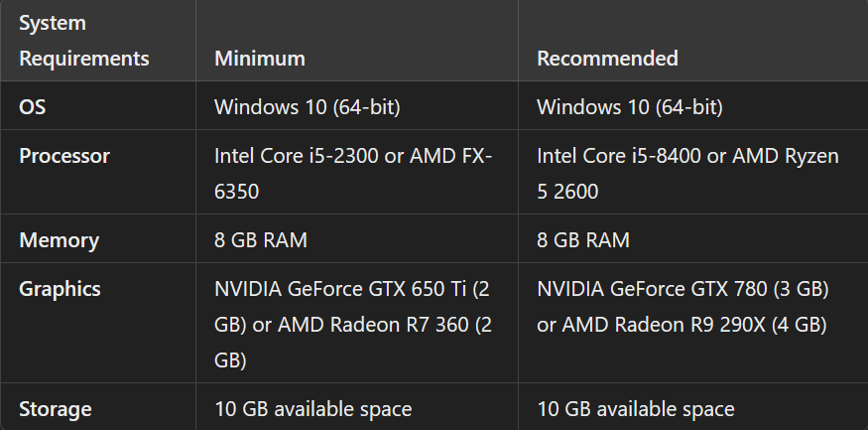Click 8 GB RAM under Recommended
This screenshot has height=430, width=868.
583,240
